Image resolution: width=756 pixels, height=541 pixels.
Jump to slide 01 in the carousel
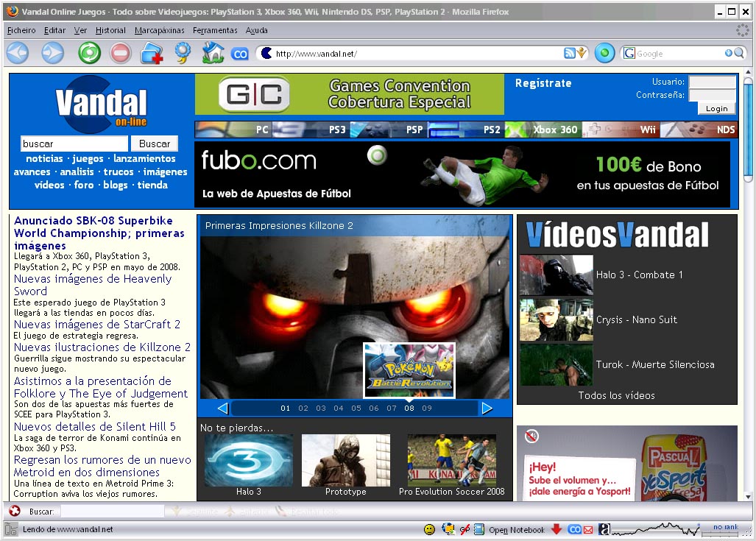pyautogui.click(x=286, y=408)
